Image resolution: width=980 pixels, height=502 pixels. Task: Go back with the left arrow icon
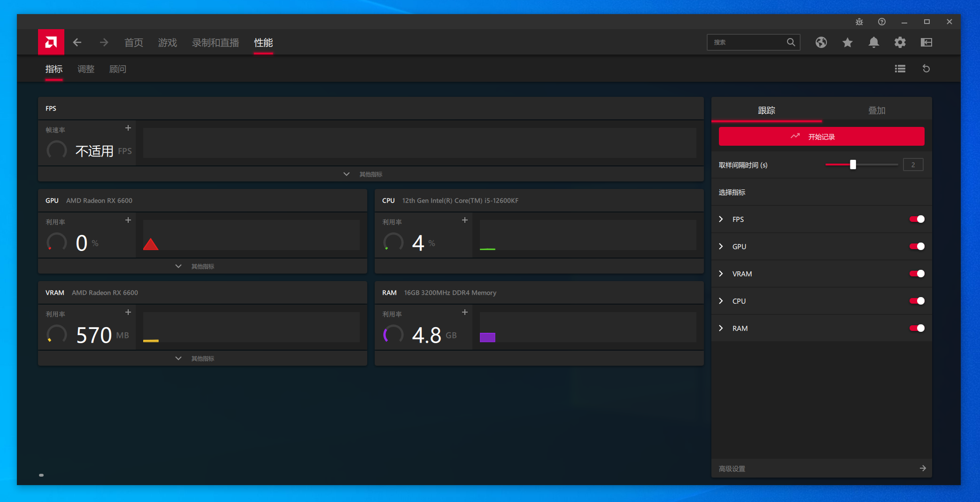coord(77,43)
